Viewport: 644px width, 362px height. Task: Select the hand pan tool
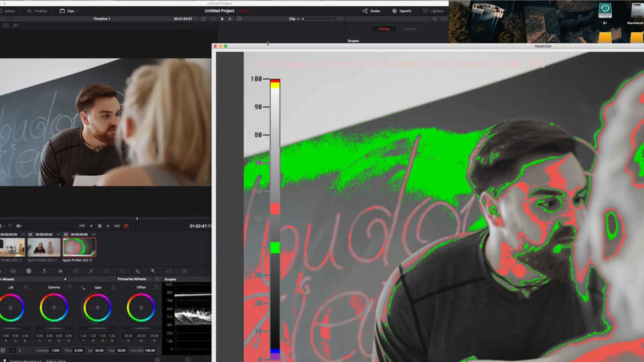(x=230, y=19)
